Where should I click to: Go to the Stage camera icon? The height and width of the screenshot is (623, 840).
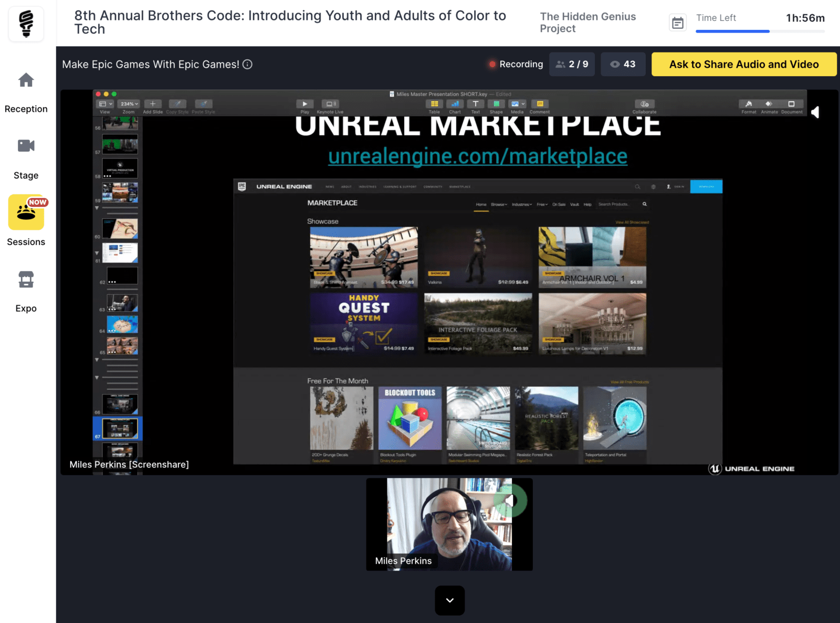(x=26, y=146)
